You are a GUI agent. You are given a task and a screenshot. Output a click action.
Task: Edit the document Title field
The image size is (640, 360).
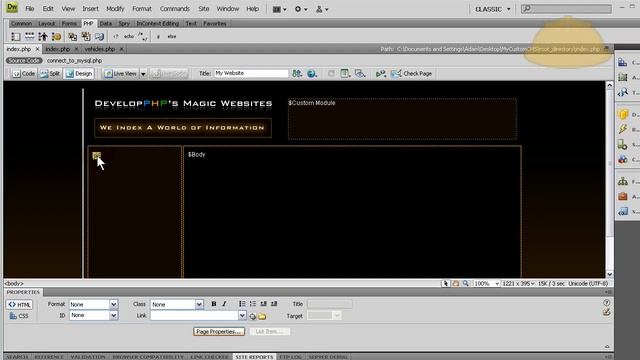251,73
